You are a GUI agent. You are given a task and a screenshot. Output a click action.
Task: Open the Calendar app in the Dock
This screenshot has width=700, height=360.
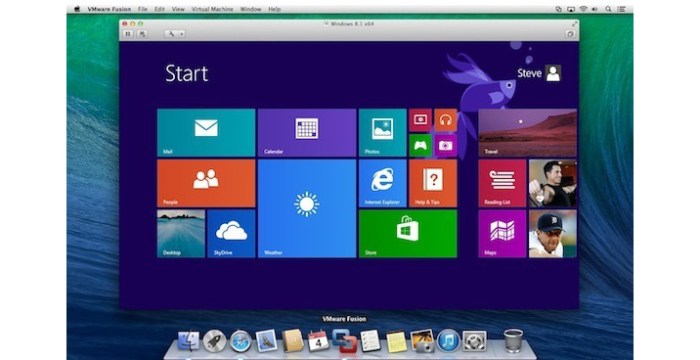point(318,341)
